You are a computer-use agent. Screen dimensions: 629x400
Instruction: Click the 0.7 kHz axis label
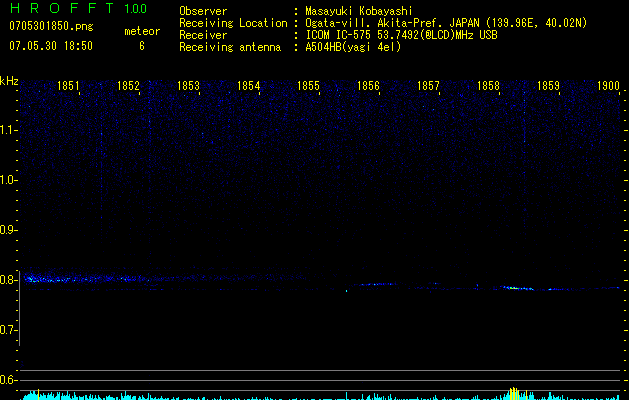click(x=8, y=330)
